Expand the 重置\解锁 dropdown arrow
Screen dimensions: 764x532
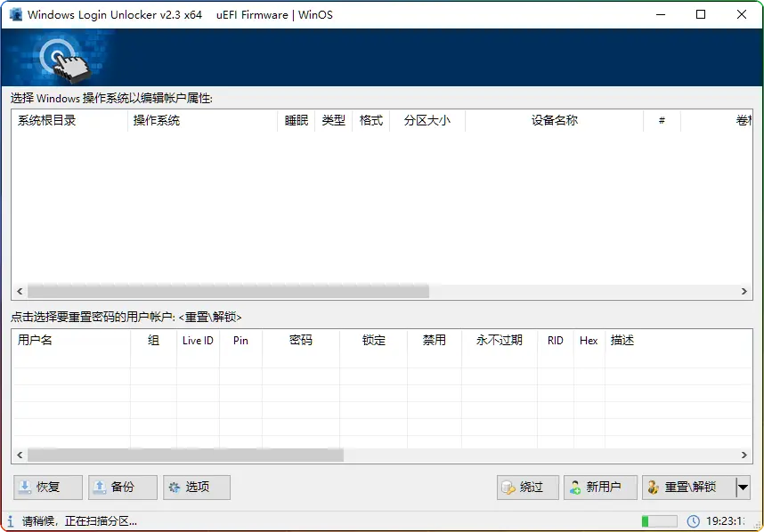click(743, 488)
